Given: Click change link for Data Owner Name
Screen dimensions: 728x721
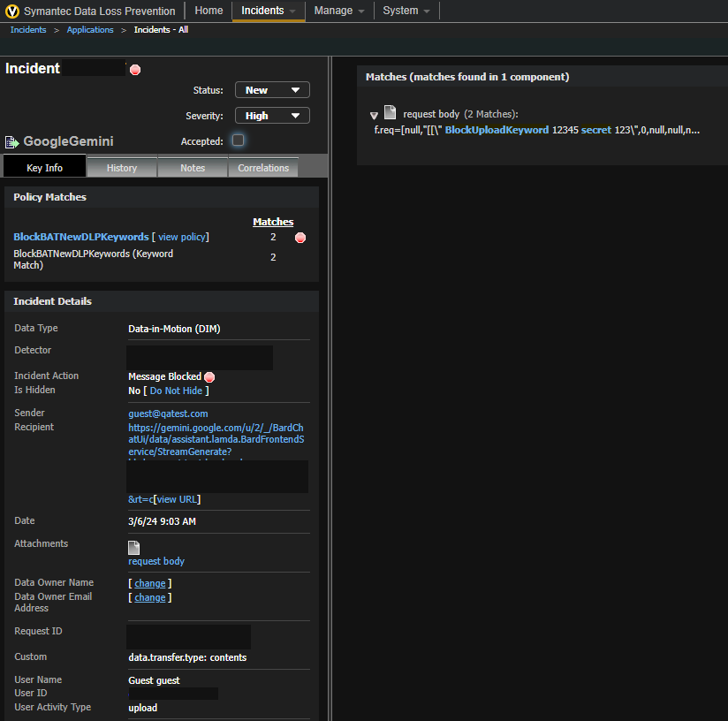Looking at the screenshot, I should (x=149, y=583).
